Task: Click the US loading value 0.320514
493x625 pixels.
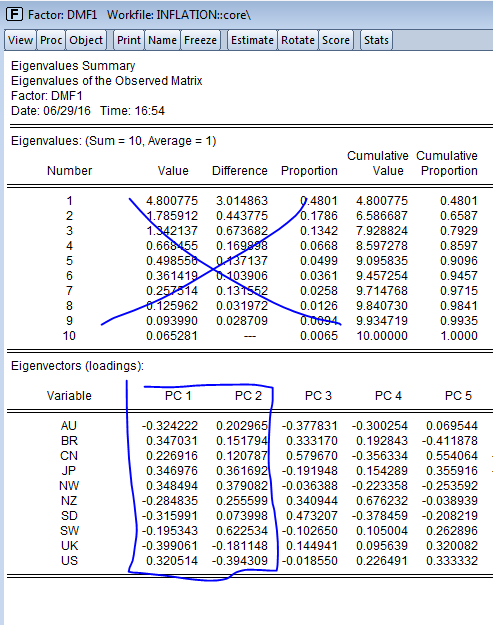Action: (172, 561)
